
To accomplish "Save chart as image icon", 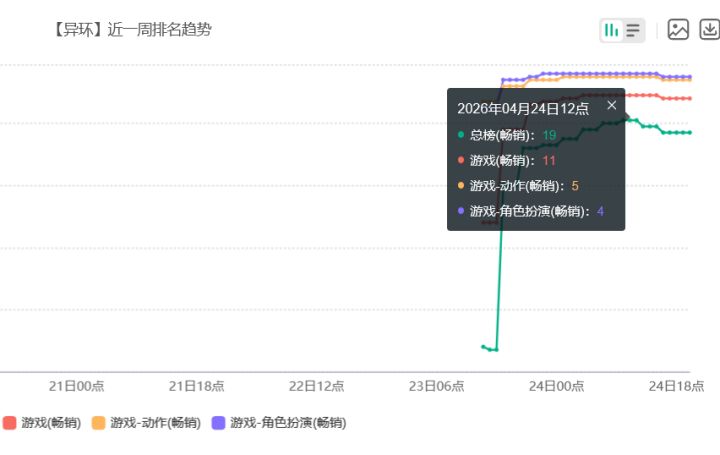I will coord(678,30).
